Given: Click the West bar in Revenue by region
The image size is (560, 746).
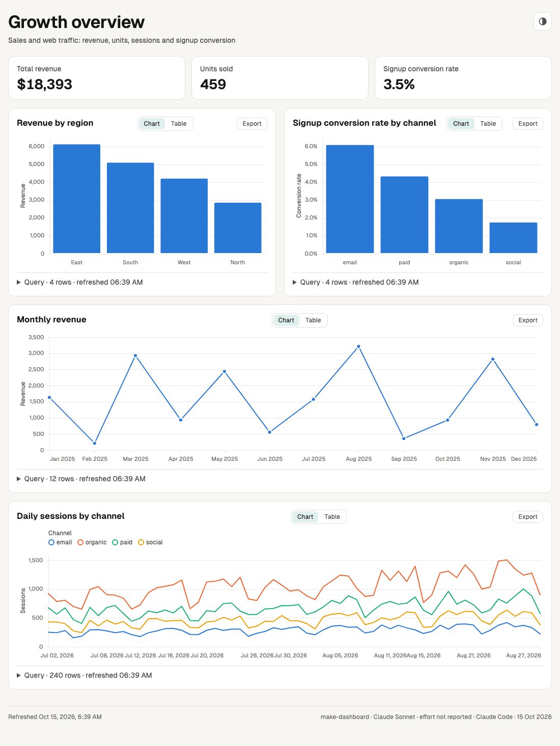Looking at the screenshot, I should [x=184, y=216].
